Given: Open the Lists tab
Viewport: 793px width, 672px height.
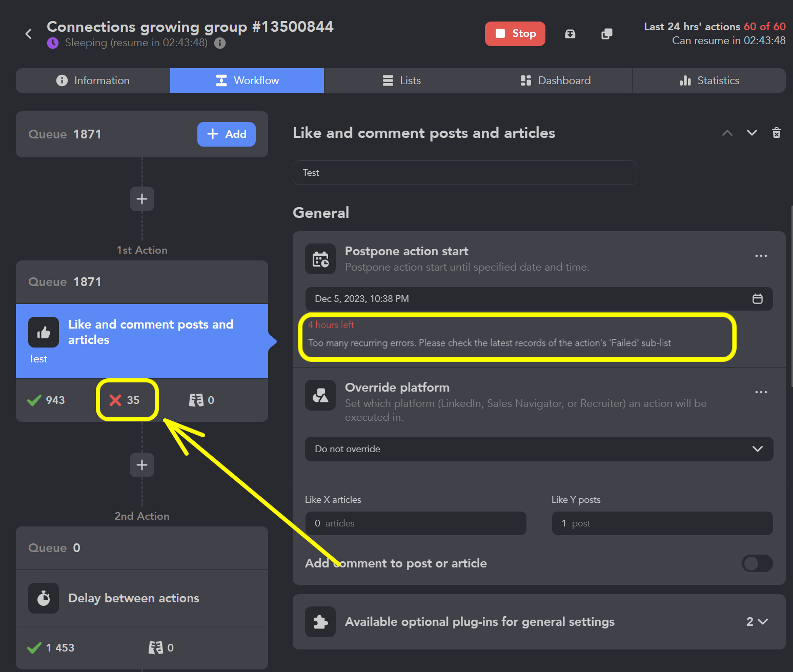Looking at the screenshot, I should coord(401,80).
